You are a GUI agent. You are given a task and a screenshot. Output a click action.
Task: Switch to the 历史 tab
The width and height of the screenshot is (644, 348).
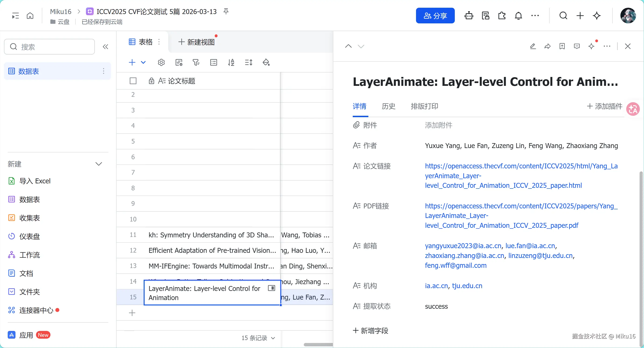tap(388, 106)
